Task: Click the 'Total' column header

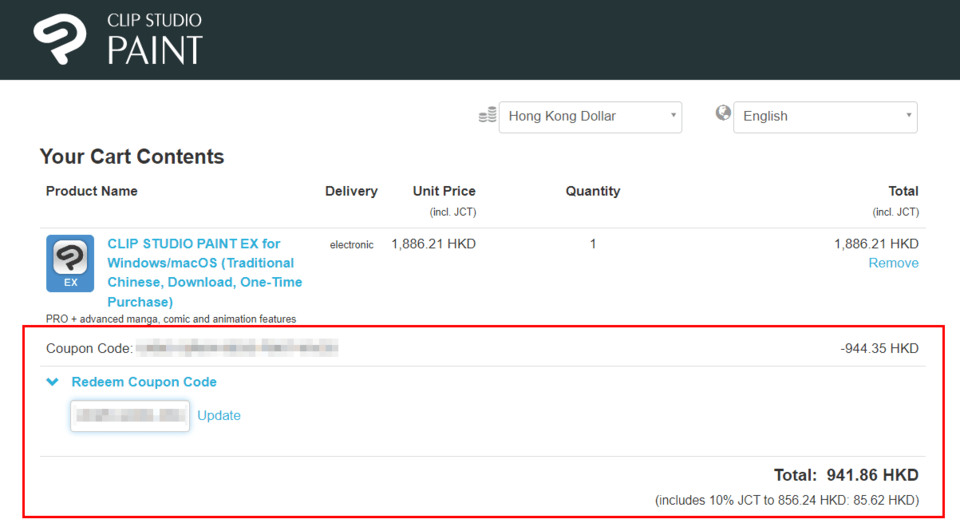Action: click(903, 191)
